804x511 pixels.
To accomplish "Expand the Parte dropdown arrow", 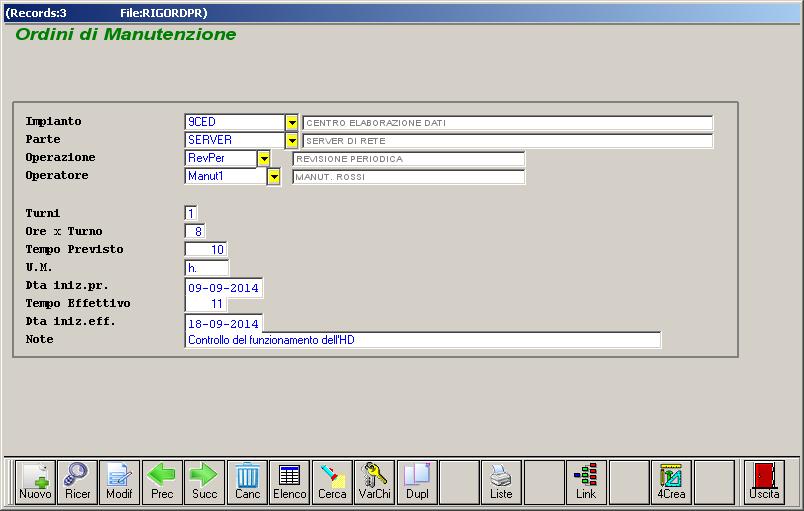I will [x=292, y=140].
